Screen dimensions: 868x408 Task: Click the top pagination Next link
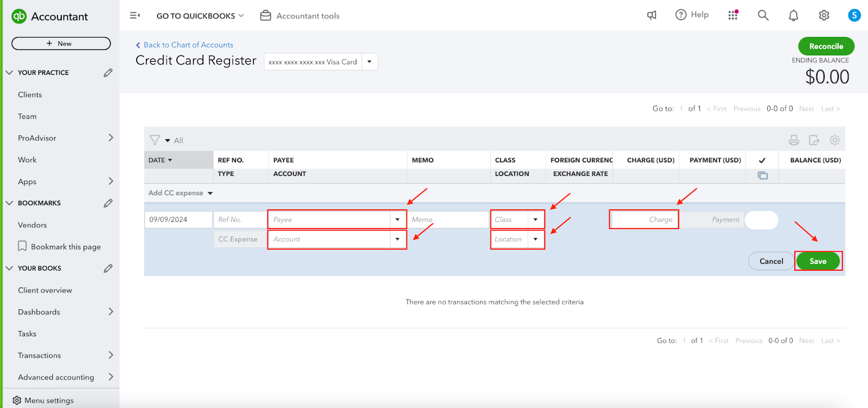coord(807,109)
